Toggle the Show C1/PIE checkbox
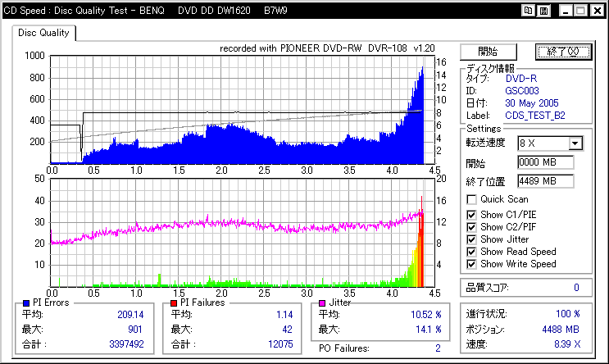The image size is (609, 364). (471, 215)
